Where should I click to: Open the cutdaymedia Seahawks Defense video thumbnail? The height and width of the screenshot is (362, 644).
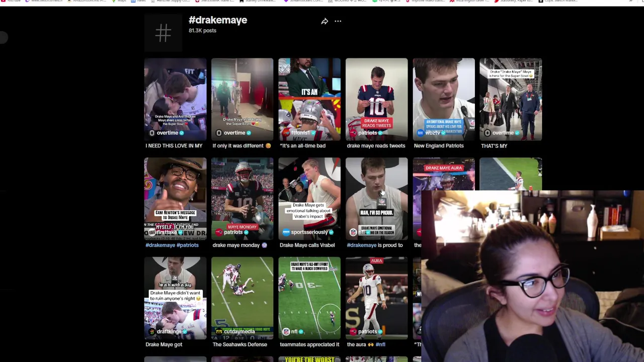click(242, 298)
